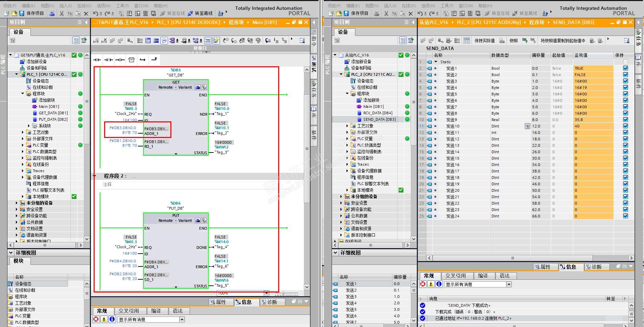Toggle 保持 checkbox for 发送3
Screen dimensions: 644x327
(x=625, y=81)
